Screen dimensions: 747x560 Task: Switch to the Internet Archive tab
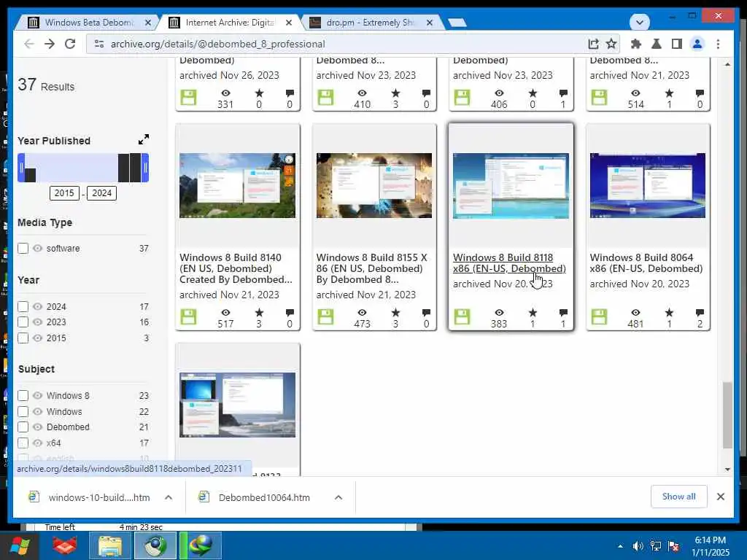[228, 23]
